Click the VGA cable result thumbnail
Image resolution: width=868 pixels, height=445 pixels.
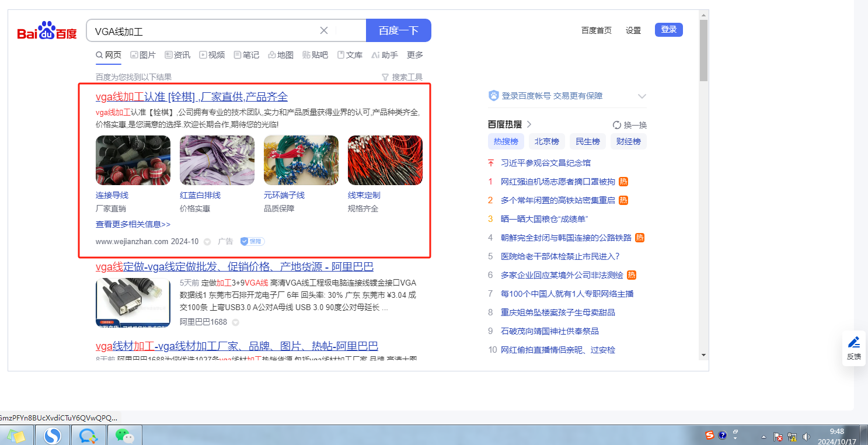click(x=133, y=302)
